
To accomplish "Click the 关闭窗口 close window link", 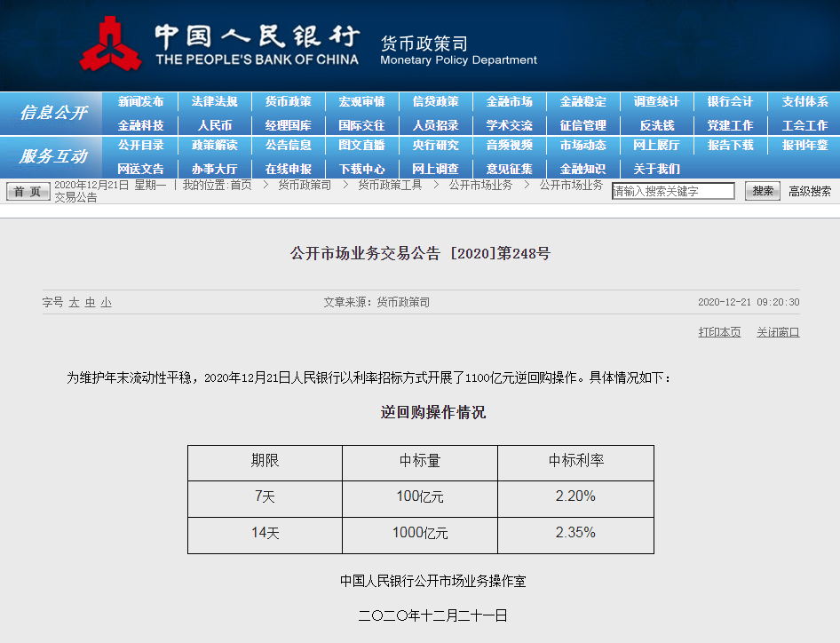I will tap(778, 332).
